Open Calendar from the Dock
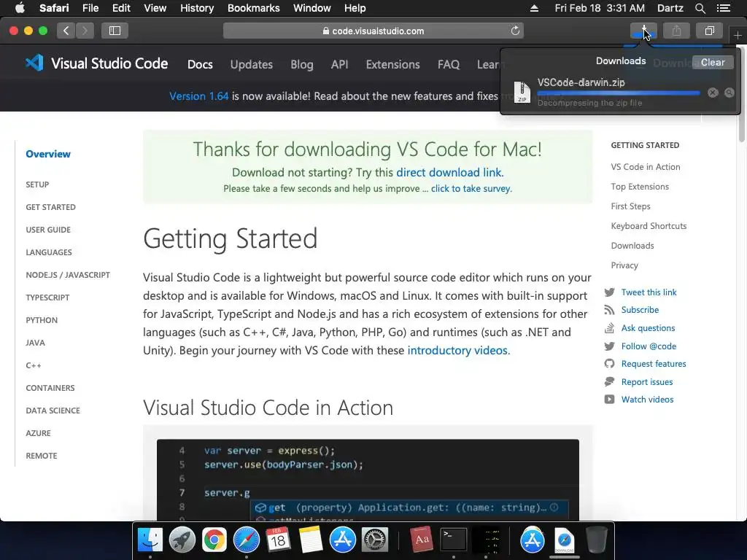Viewport: 747px width, 560px height. 278,540
